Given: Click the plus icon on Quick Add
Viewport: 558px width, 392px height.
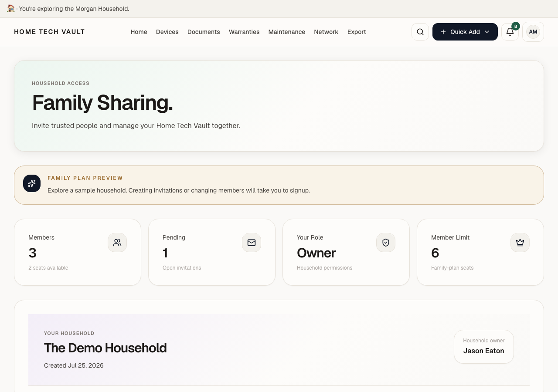Looking at the screenshot, I should (x=443, y=32).
